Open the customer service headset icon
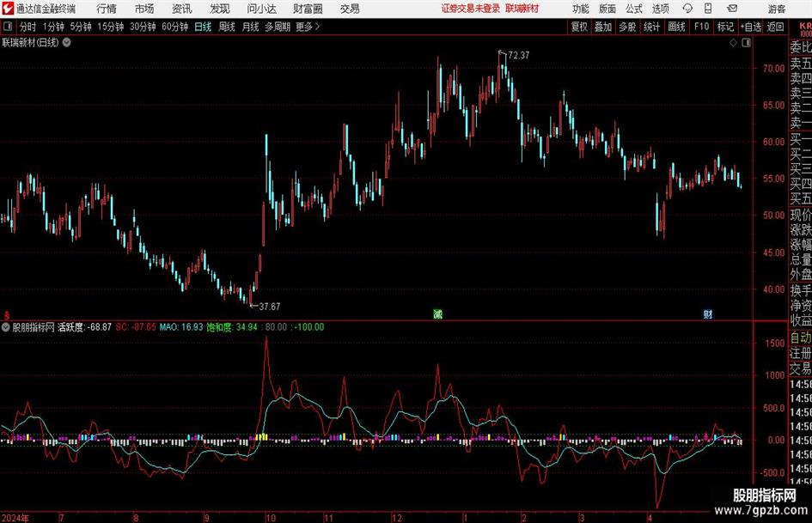The image size is (812, 523). pos(687,9)
